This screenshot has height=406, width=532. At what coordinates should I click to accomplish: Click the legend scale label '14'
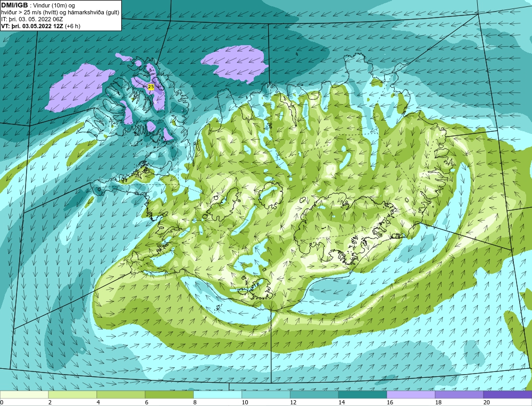point(341,402)
